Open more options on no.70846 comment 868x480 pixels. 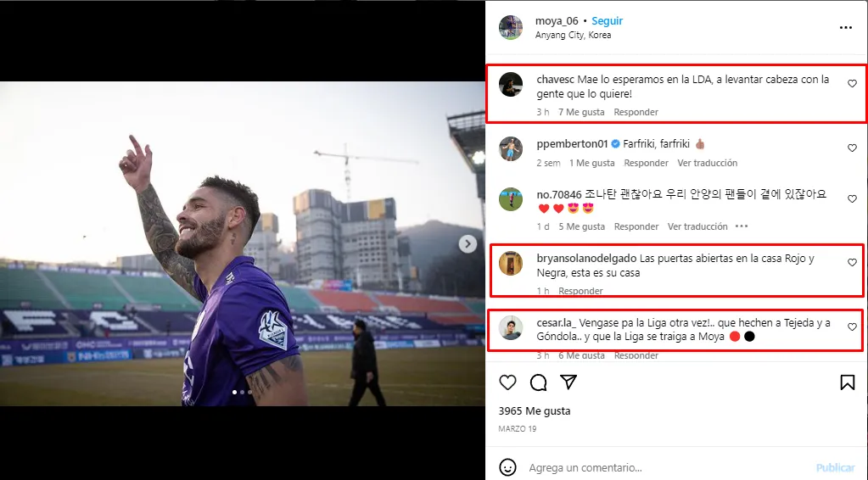tap(742, 226)
